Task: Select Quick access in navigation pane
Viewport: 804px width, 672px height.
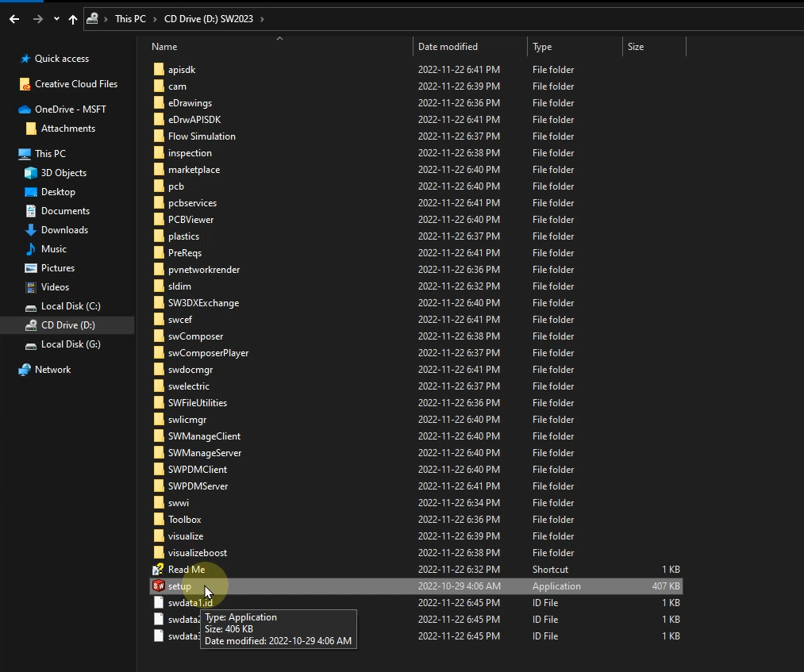Action: coord(61,59)
